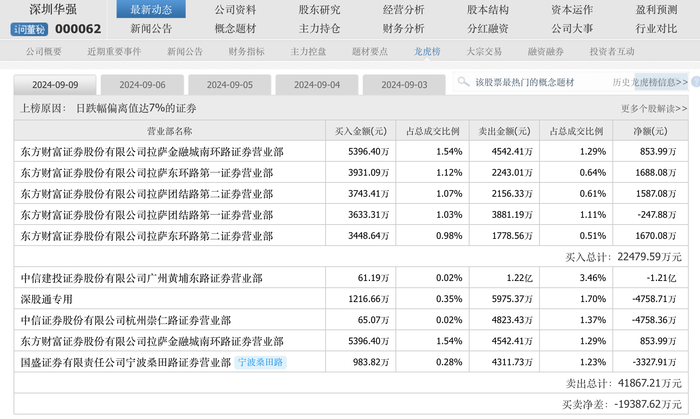The image size is (700, 419).
Task: Click 东方财富证券 拉萨东环路第二证券营业部 row name
Action: point(146,236)
